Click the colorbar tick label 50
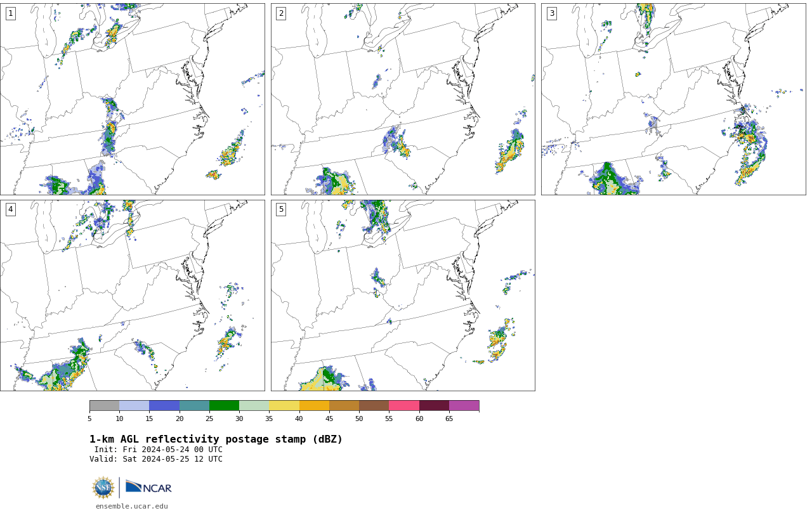The height and width of the screenshot is (513, 812). 359,419
